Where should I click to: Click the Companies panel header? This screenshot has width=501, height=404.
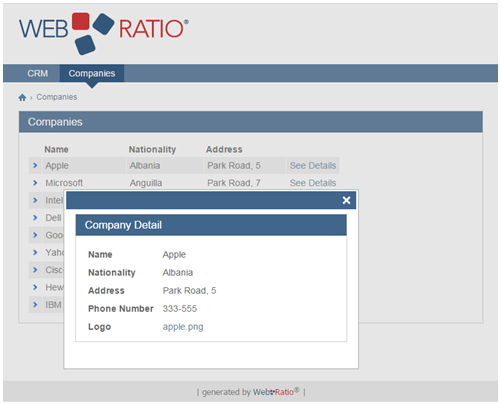[x=251, y=122]
